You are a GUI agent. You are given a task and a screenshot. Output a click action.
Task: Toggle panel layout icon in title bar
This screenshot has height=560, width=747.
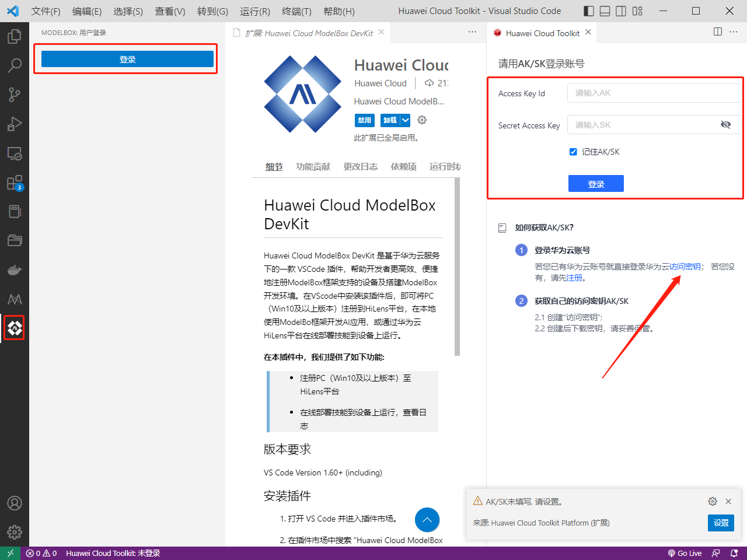605,10
